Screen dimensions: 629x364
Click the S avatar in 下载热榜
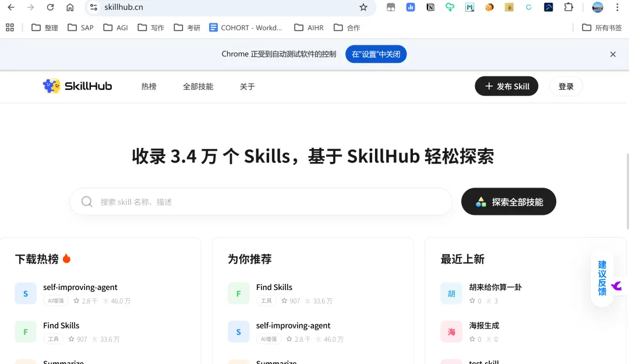(26, 293)
